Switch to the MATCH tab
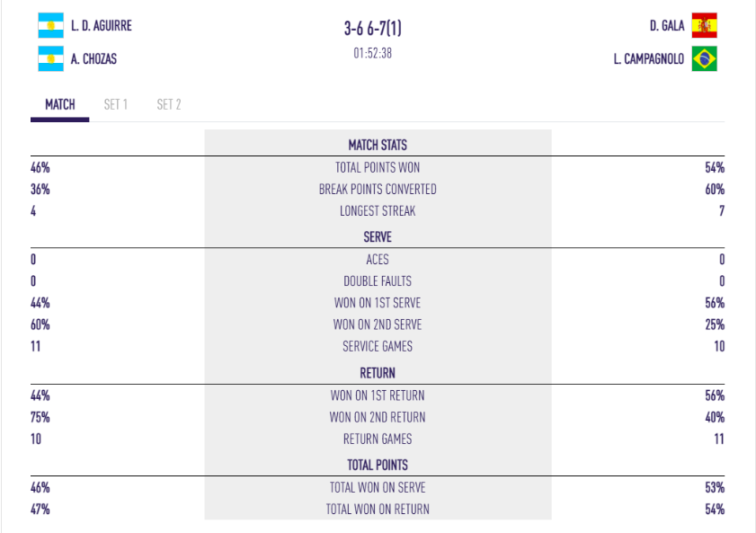This screenshot has height=533, width=756. (x=59, y=105)
